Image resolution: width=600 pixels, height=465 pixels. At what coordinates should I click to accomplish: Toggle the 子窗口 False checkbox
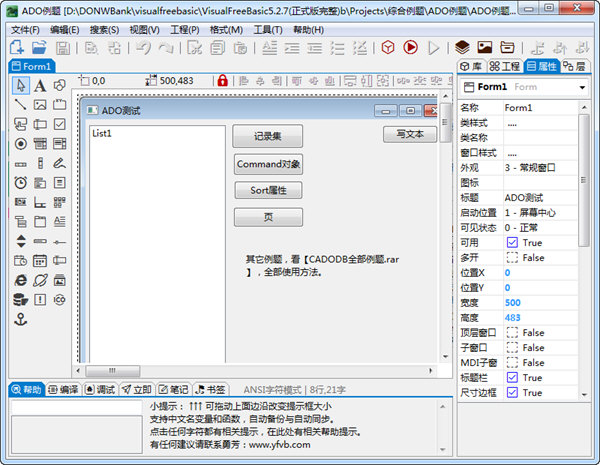point(512,348)
